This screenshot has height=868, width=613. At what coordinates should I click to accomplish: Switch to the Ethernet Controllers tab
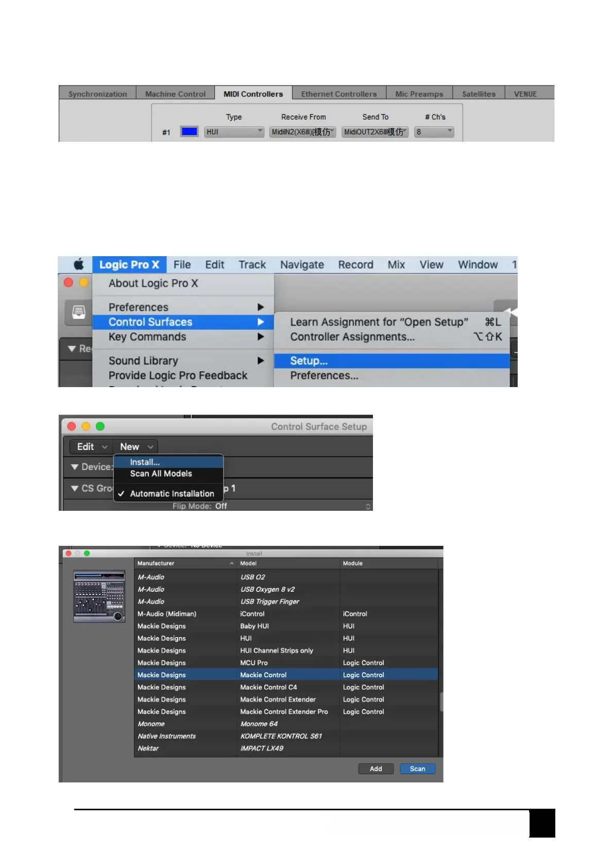339,94
